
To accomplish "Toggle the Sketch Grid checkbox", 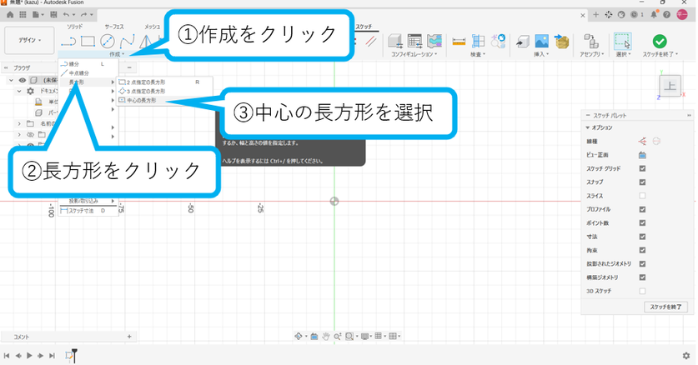I will coord(642,169).
